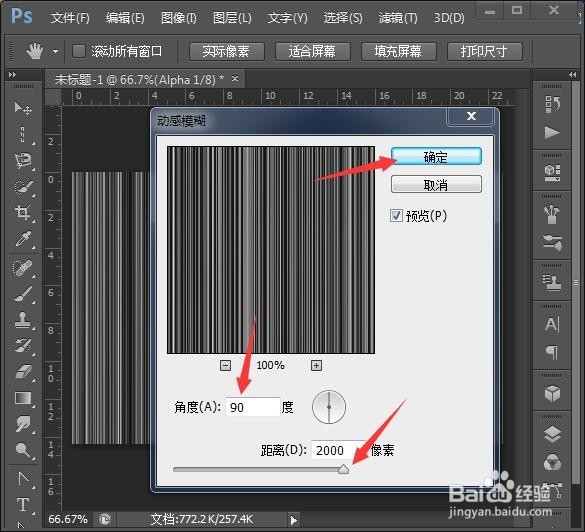Close the 未标题-1 document tab
Viewport: 585px width, 532px height.
235,79
